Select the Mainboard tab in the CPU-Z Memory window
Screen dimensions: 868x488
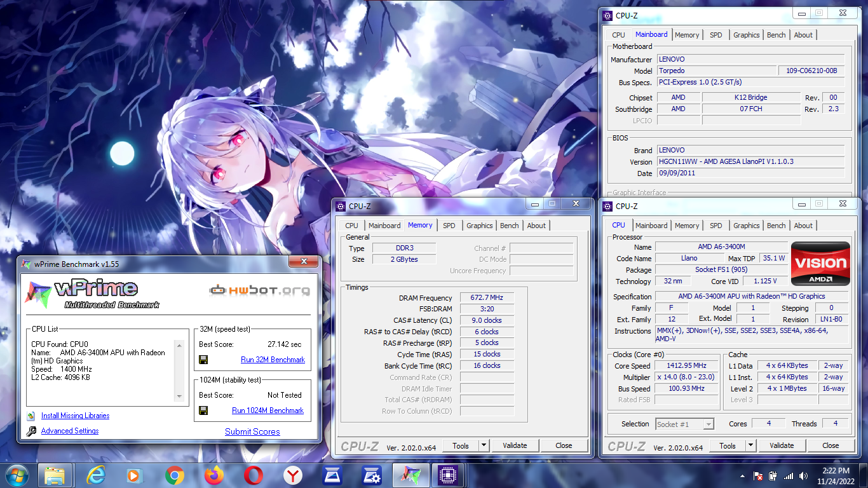tap(384, 226)
